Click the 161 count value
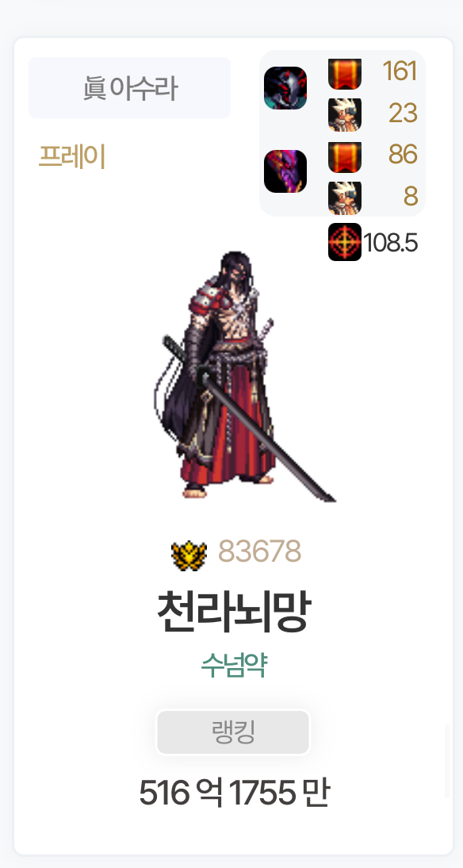This screenshot has width=463, height=868. 400,72
